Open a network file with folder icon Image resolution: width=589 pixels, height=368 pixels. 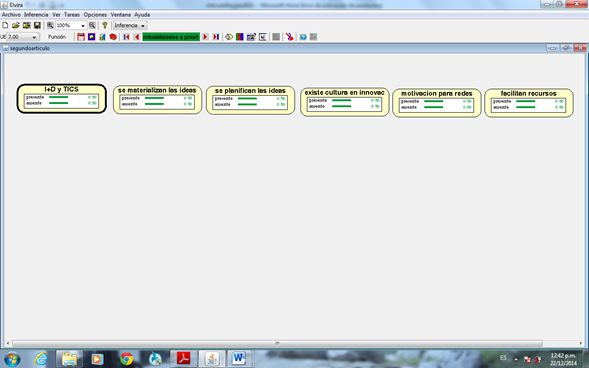coord(16,25)
